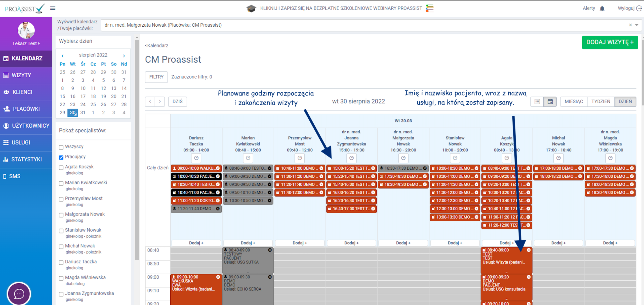Viewport: 644px width, 305px height.
Task: Open the FILTRY button
Action: pyautogui.click(x=156, y=77)
